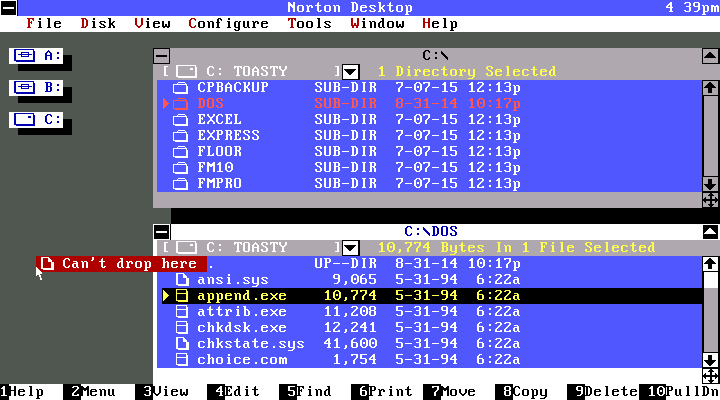The height and width of the screenshot is (400, 720).
Task: Click drive icon in C:\DOS window selector
Action: (x=186, y=248)
